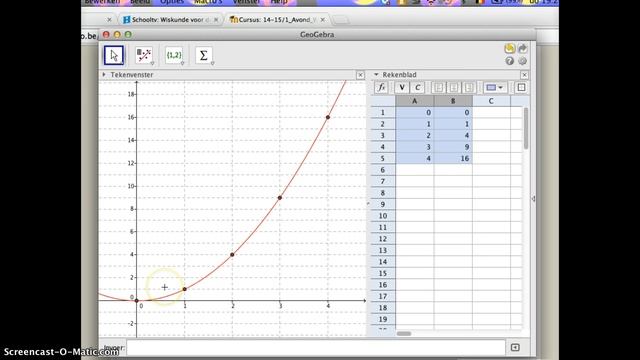The width and height of the screenshot is (640, 360).
Task: Collapse the Rekenblad style bar triangle
Action: coord(376,75)
